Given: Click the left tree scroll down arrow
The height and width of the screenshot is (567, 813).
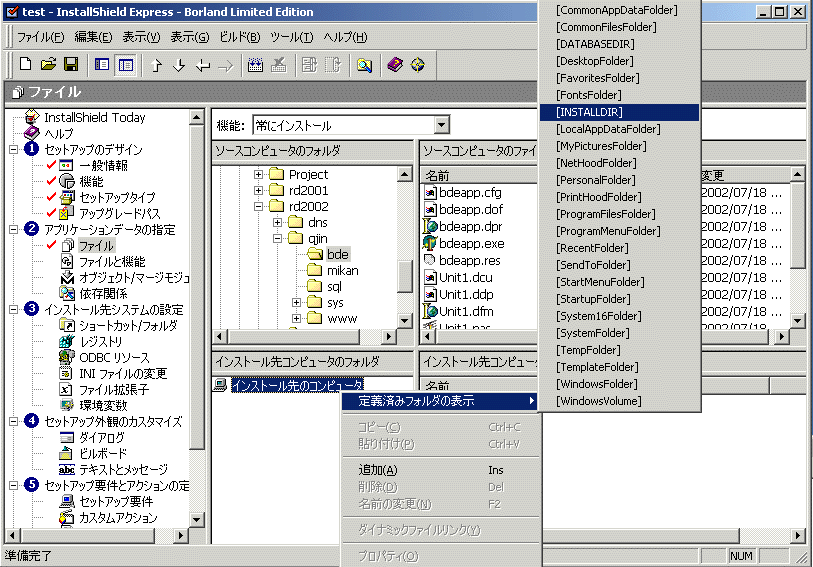Looking at the screenshot, I should click(x=197, y=519).
